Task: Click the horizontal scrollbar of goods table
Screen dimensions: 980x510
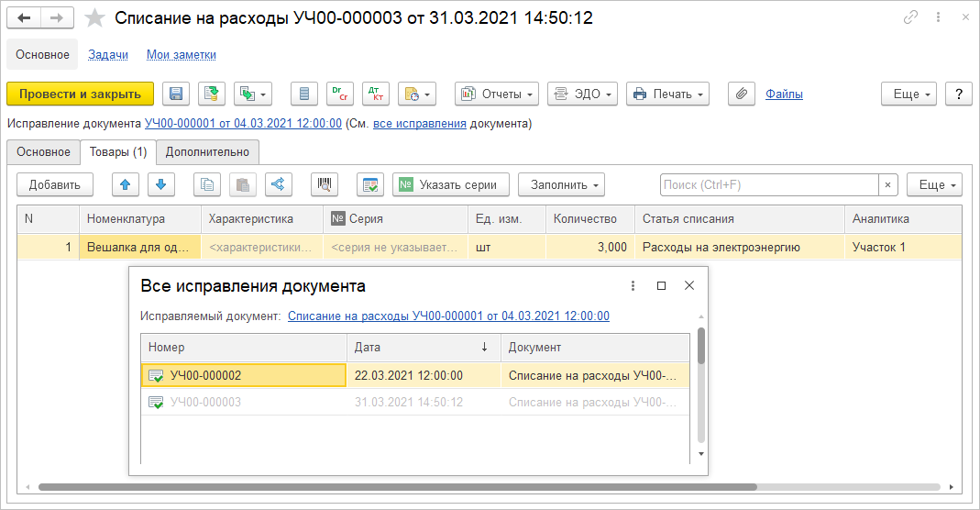Action: coord(398,487)
